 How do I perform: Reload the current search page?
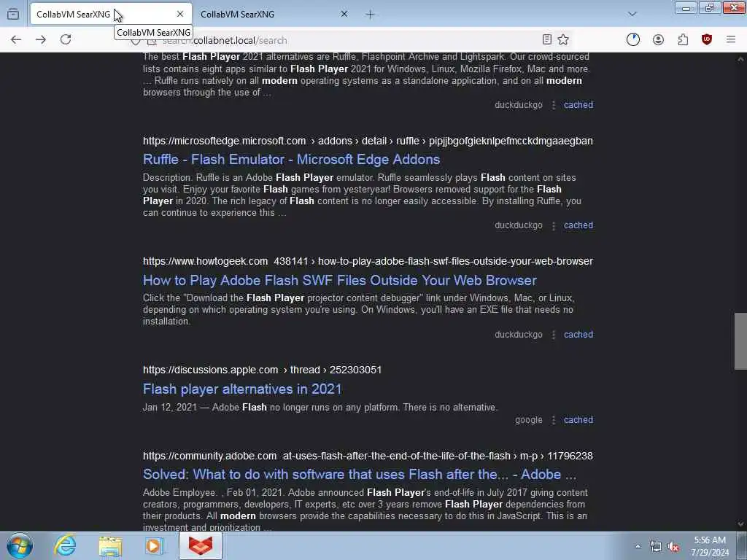(66, 39)
